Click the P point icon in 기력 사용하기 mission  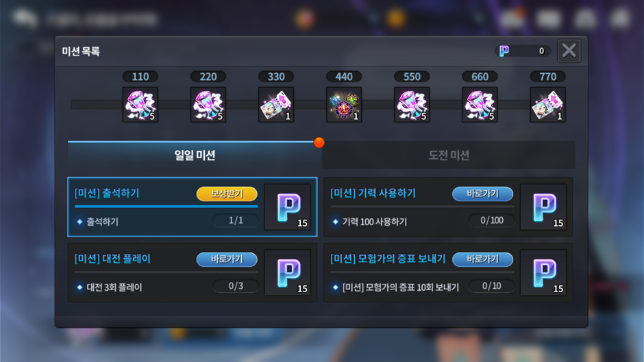click(543, 207)
